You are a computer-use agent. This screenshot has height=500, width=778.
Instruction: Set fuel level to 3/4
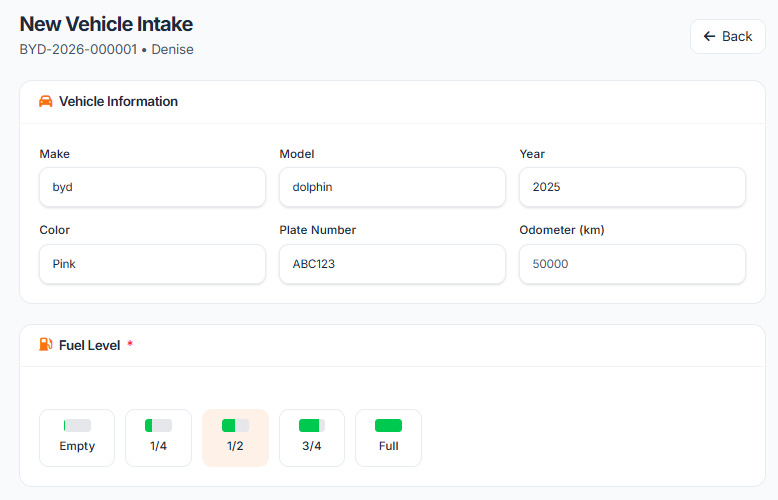[312, 438]
